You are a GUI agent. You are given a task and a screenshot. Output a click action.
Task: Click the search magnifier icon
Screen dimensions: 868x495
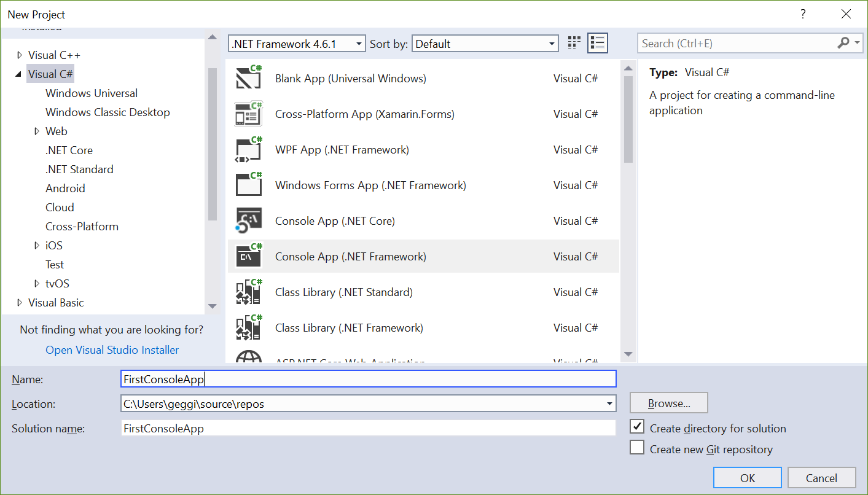click(843, 43)
